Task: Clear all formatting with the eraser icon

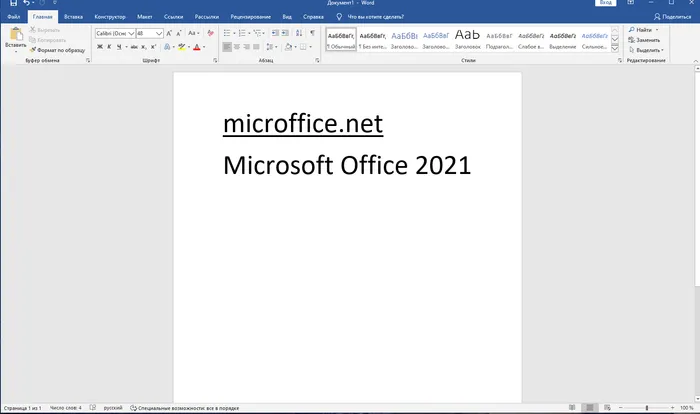Action: [210, 33]
